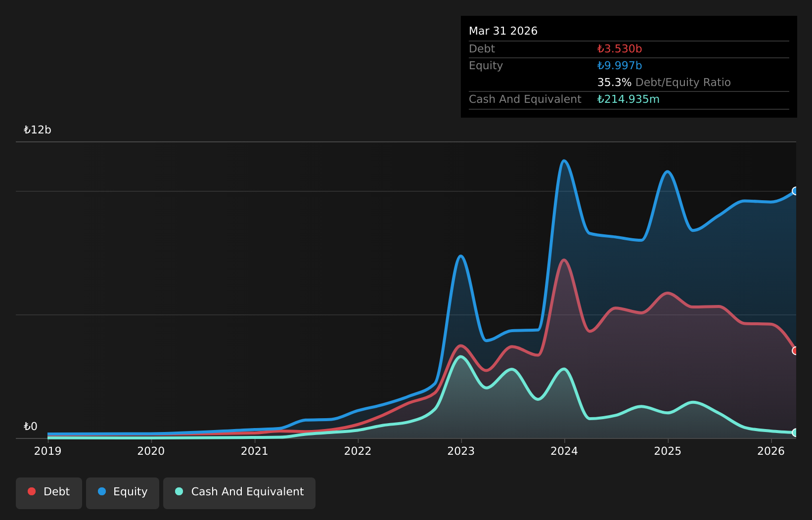Click the ₺9.997b equity value in tooltip
Screen dimensions: 812x520
click(x=620, y=66)
